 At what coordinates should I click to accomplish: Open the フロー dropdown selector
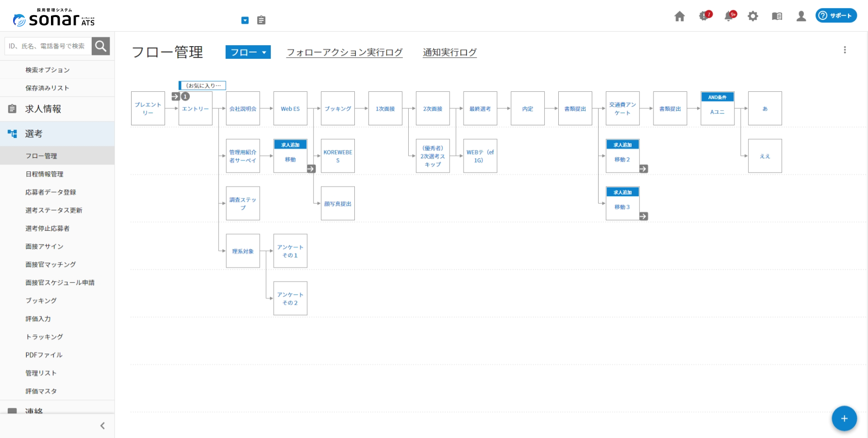click(x=248, y=52)
